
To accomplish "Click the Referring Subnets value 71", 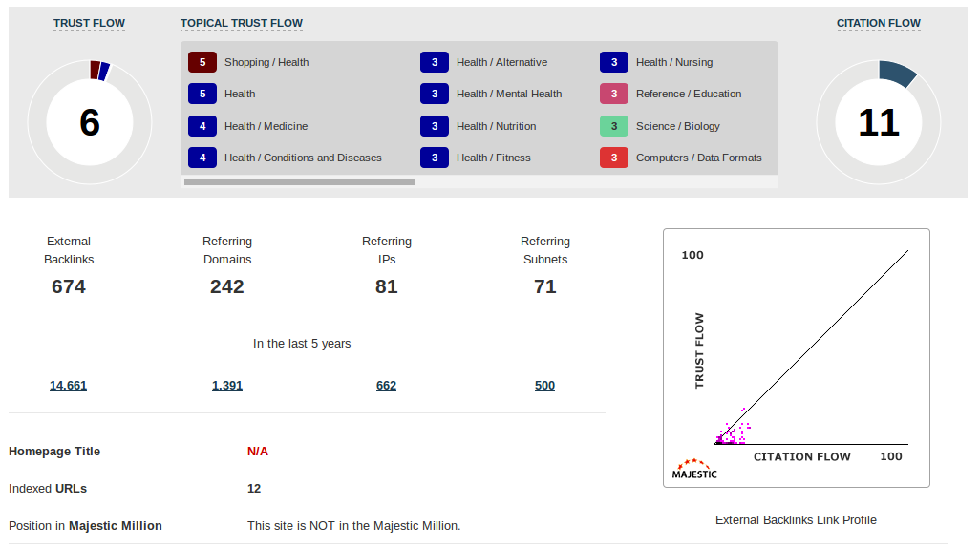I will click(x=545, y=286).
